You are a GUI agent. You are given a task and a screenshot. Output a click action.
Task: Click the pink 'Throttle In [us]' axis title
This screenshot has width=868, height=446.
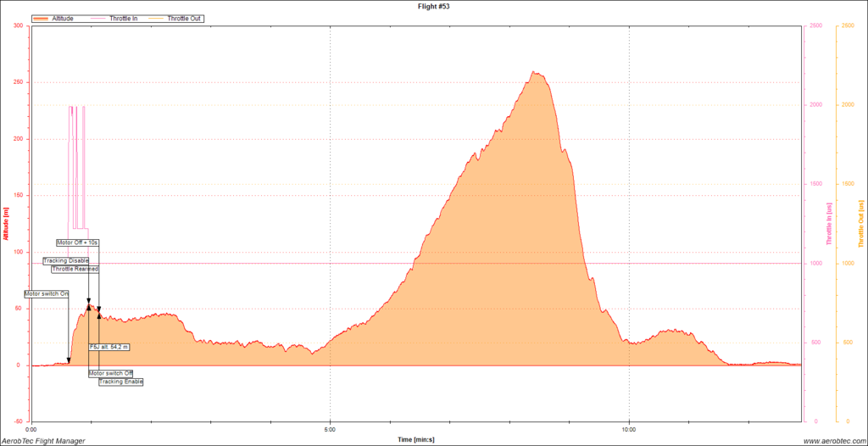(x=828, y=223)
